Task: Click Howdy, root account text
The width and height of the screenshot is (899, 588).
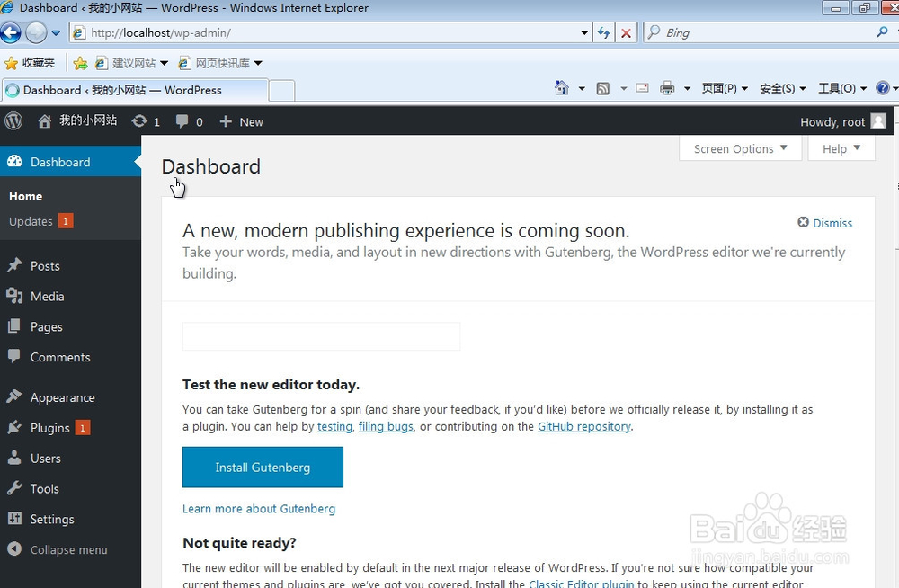Action: click(832, 121)
